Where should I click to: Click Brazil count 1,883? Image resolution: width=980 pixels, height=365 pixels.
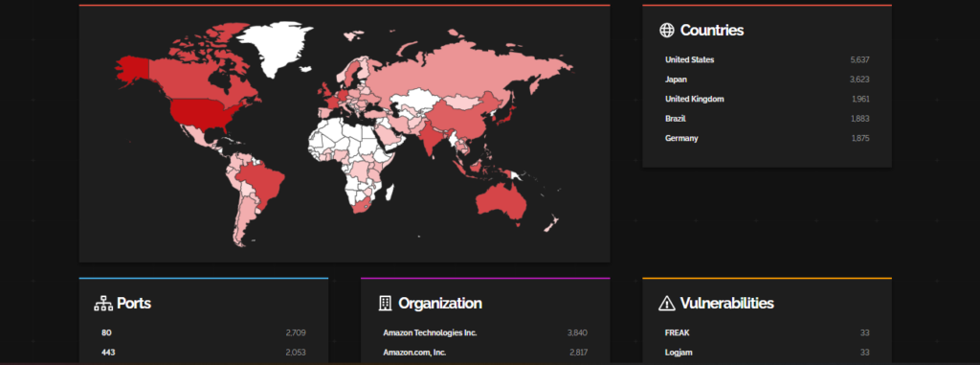click(x=860, y=119)
